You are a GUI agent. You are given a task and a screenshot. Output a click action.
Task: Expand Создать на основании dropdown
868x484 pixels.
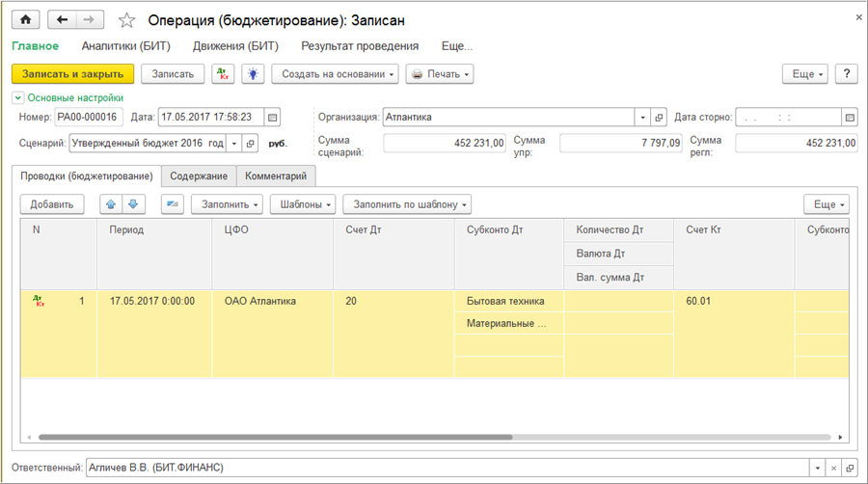tap(335, 74)
